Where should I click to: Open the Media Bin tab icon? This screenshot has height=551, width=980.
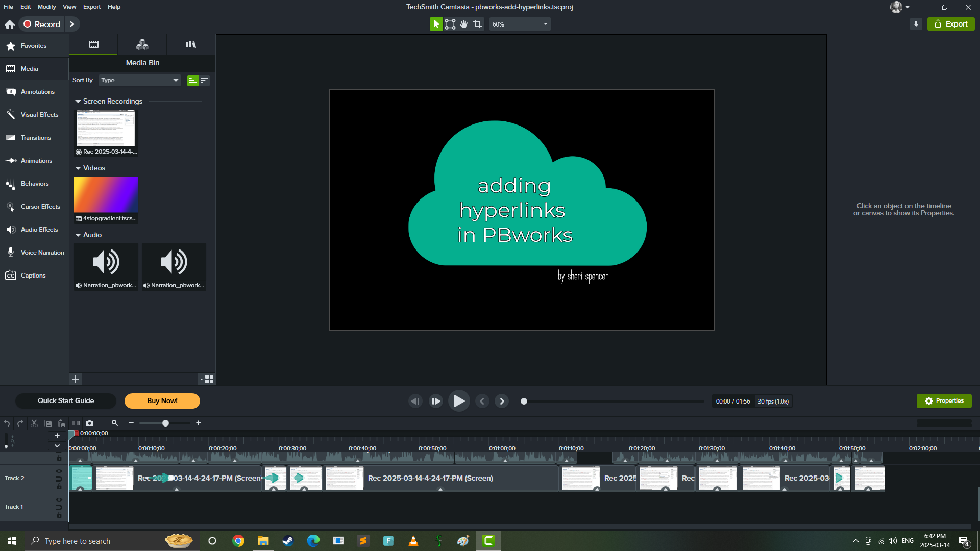point(94,45)
